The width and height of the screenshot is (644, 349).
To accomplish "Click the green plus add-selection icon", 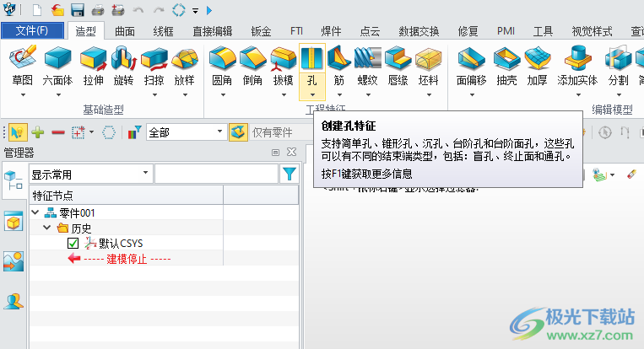I will pyautogui.click(x=38, y=132).
